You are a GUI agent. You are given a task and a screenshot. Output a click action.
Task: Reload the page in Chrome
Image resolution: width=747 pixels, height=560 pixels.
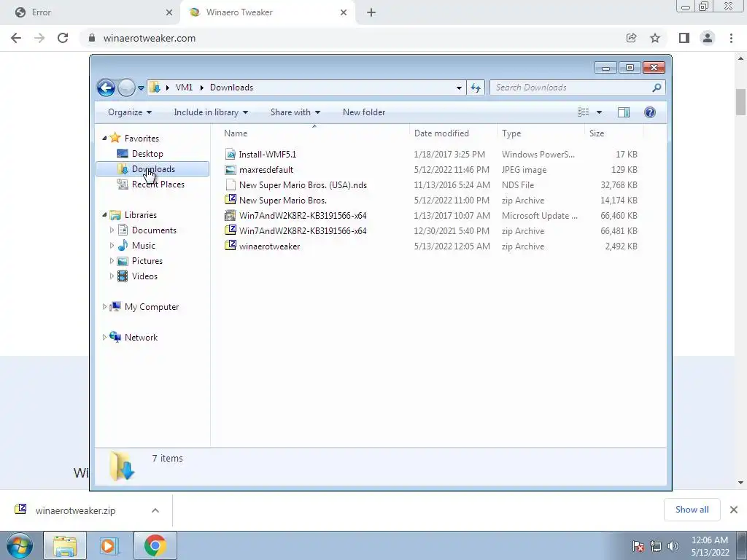63,38
